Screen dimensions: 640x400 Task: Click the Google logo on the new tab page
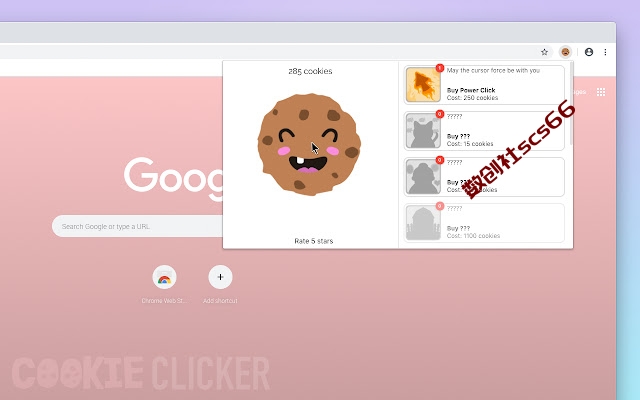pyautogui.click(x=174, y=178)
